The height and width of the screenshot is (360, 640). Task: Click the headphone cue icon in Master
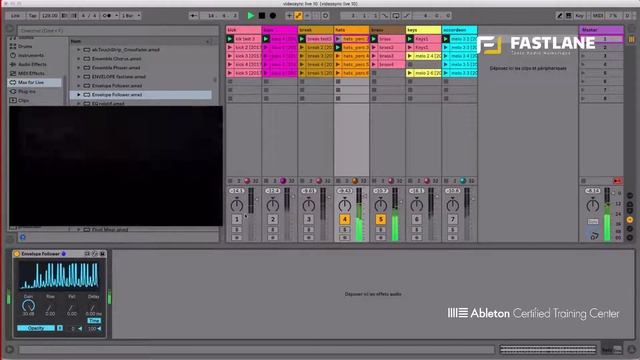coord(594,236)
